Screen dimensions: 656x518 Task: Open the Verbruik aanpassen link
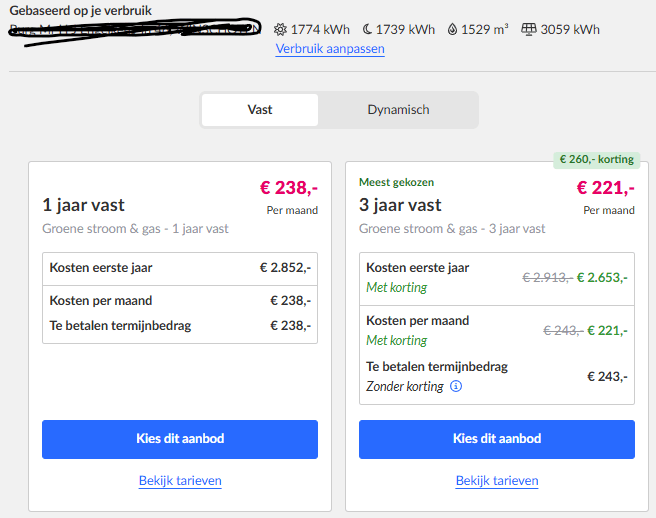click(x=330, y=48)
